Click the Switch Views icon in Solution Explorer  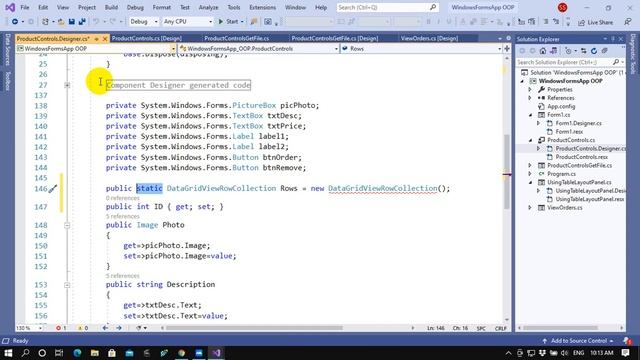[x=553, y=51]
